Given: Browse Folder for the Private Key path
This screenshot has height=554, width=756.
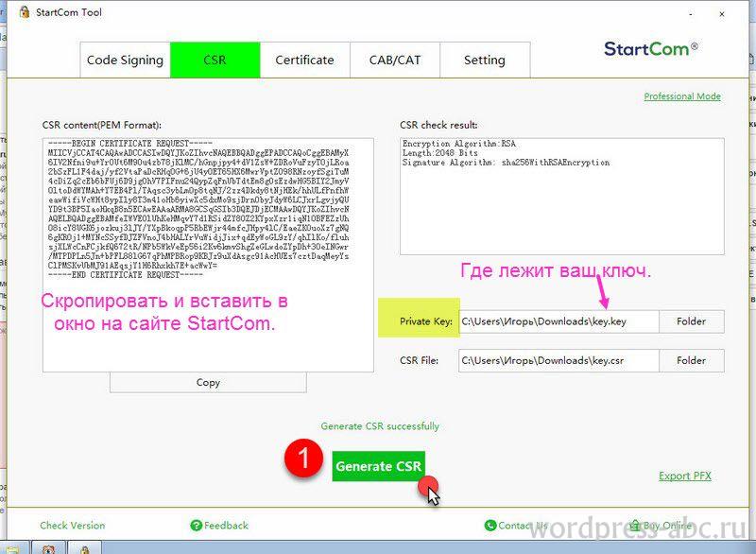Looking at the screenshot, I should tap(692, 321).
